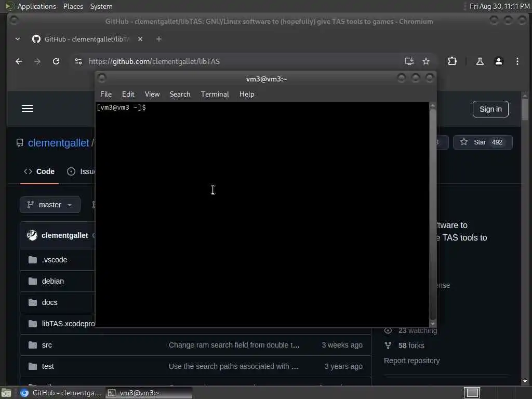Show desktop via taskbar icon
Viewport: 532px width, 399px height.
(x=6, y=393)
